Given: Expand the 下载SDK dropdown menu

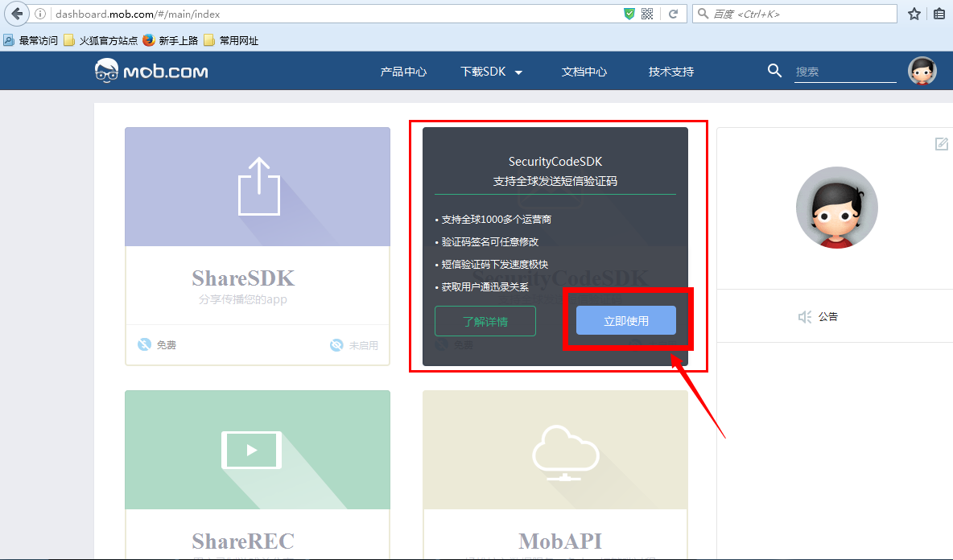Looking at the screenshot, I should [491, 72].
